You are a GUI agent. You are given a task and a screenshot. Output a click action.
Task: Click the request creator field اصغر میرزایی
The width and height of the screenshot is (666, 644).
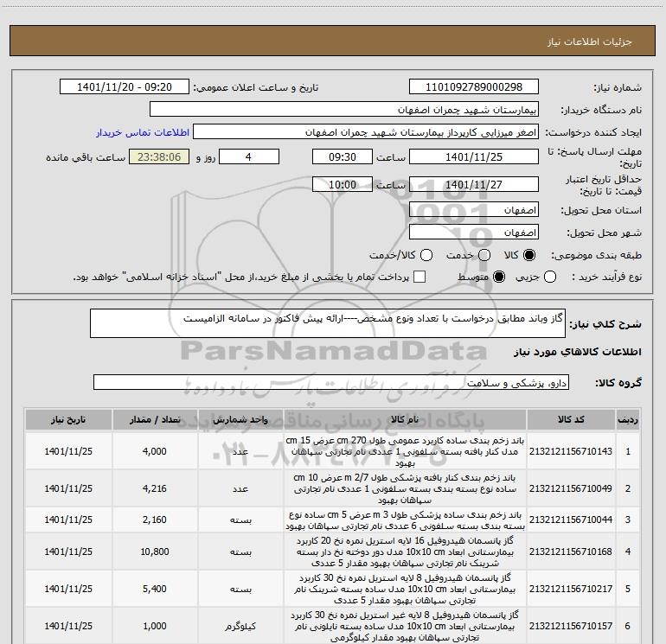(366, 131)
